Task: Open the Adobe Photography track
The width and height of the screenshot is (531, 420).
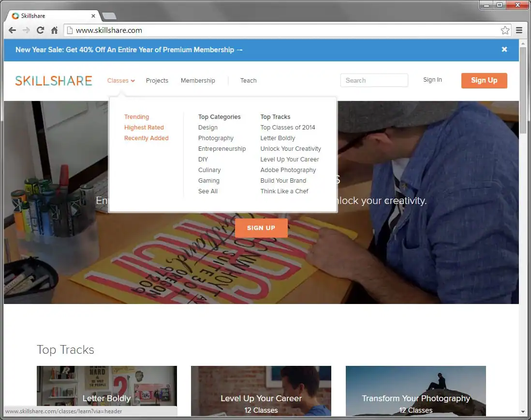Action: pos(288,170)
